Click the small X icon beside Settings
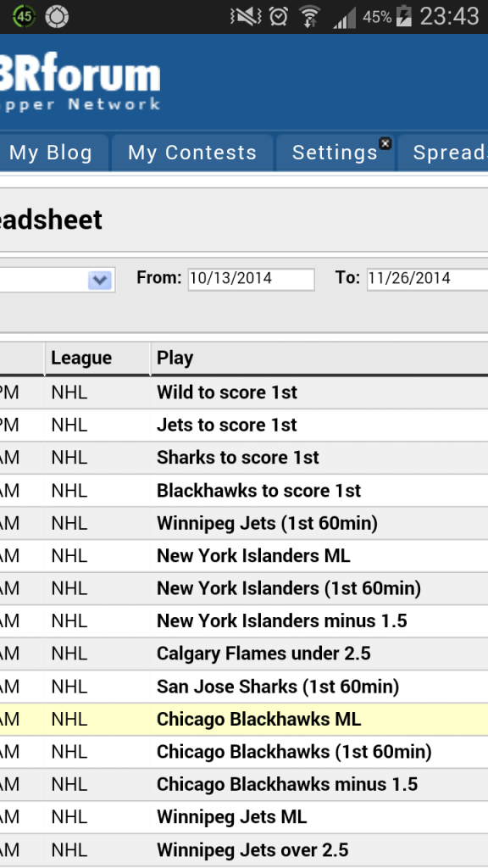 (385, 143)
